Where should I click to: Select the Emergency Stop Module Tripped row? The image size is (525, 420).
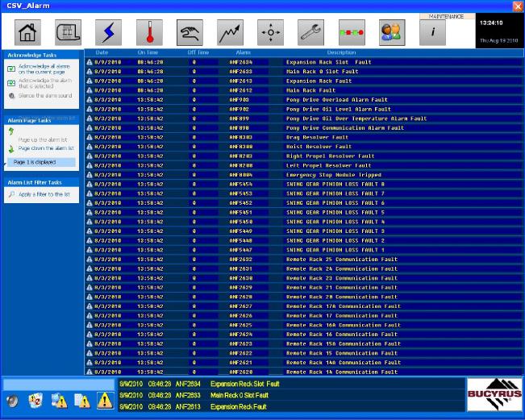(x=304, y=175)
